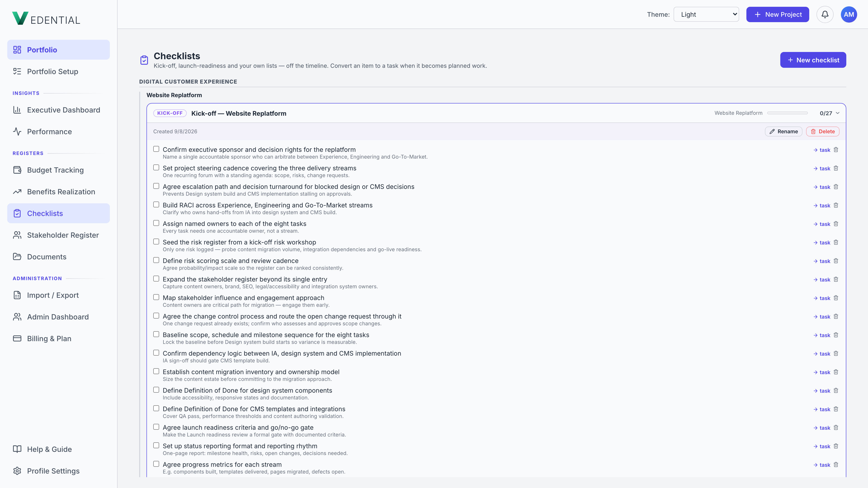Open Billing & Plan
Image resolution: width=868 pixels, height=488 pixels.
pyautogui.click(x=59, y=338)
